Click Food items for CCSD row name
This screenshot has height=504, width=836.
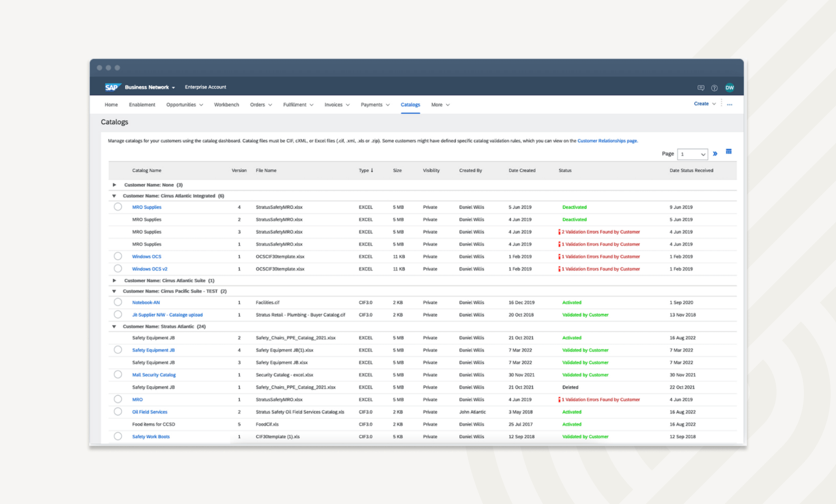(153, 424)
